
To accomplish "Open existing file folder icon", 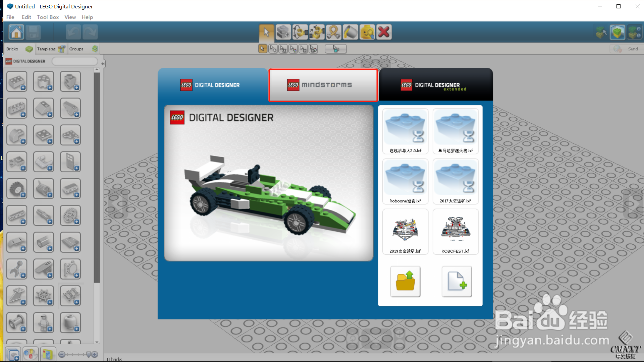I will tap(405, 282).
